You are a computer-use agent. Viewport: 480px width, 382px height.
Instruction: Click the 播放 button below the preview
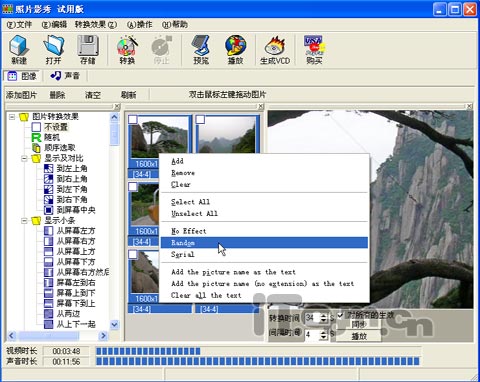(359, 336)
